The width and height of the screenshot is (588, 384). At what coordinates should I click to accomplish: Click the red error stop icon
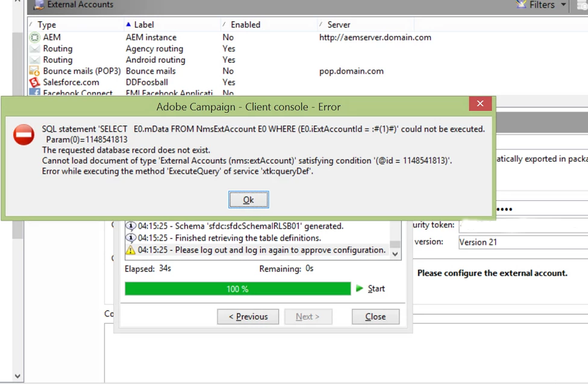tap(23, 135)
